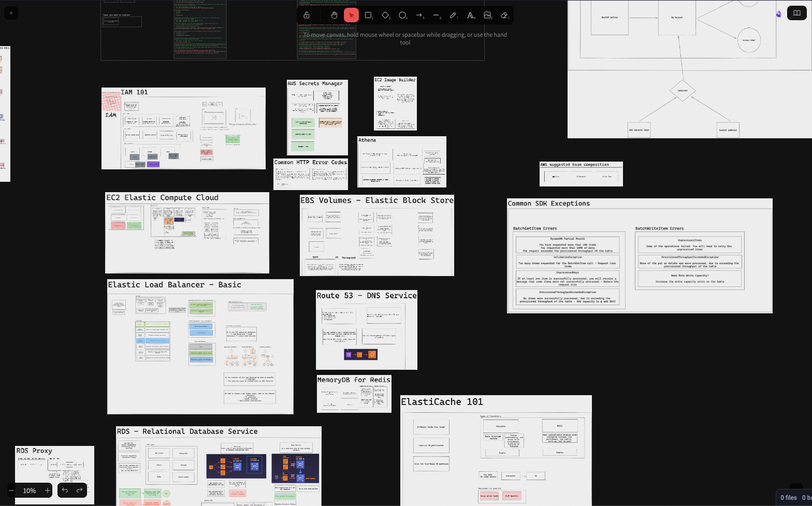Screen dimensions: 812x506
Task: Select the Eraser tool
Action: point(504,15)
